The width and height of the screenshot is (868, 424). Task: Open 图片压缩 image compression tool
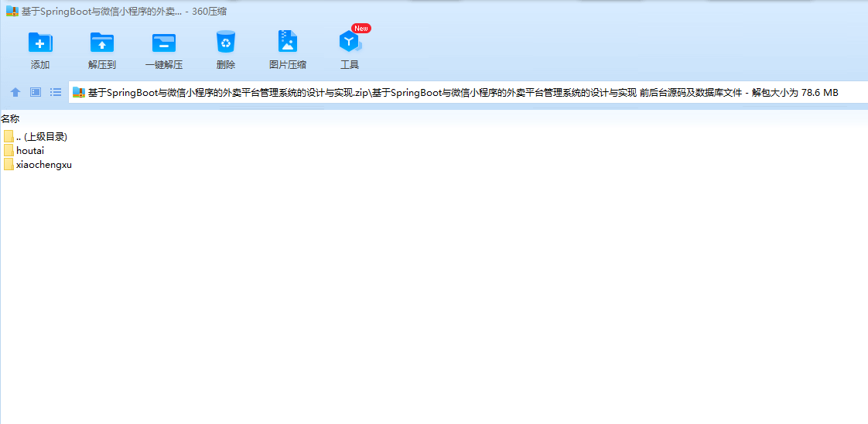[x=288, y=50]
